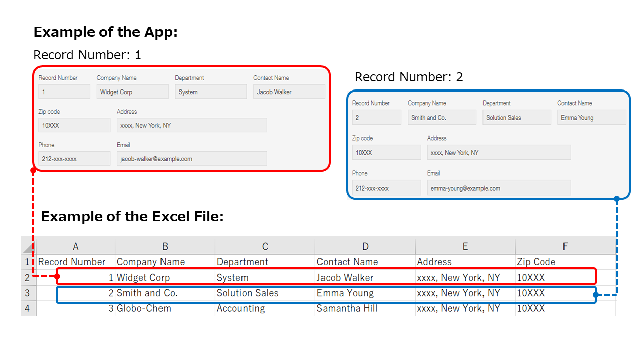Select the Emma Young cell in the spreadsheet
This screenshot has height=362, width=644.
point(344,293)
